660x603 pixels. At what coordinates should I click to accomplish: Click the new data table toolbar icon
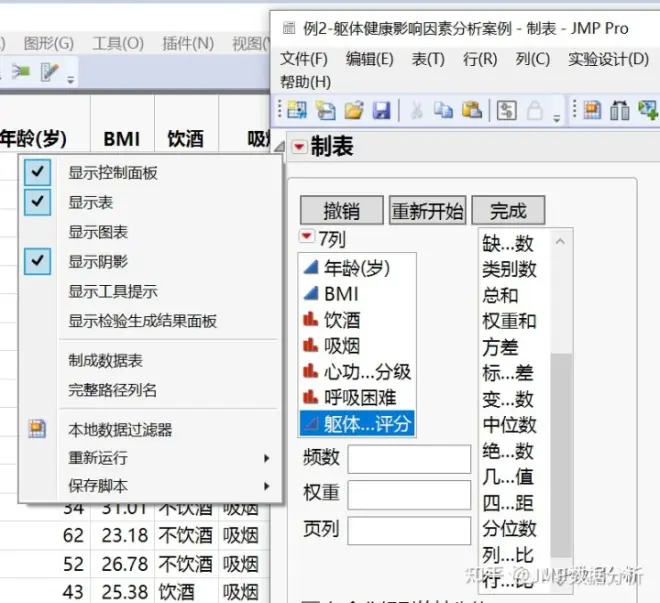point(297,110)
